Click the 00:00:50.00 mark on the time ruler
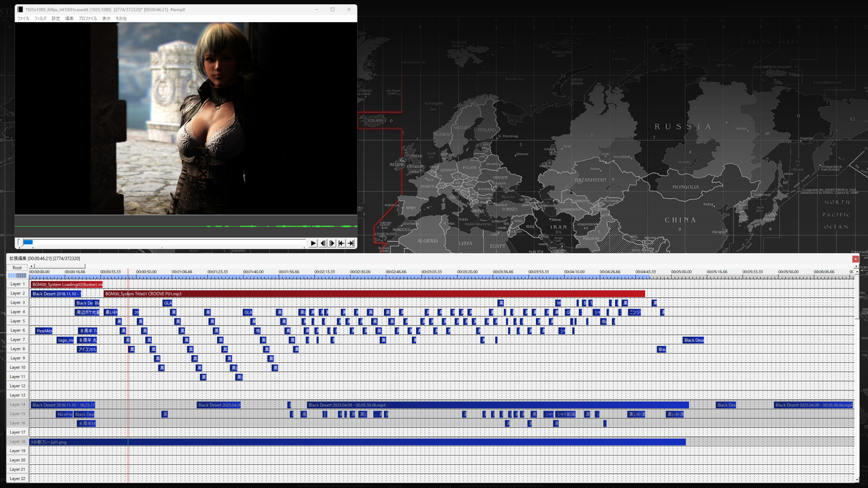 coord(146,272)
